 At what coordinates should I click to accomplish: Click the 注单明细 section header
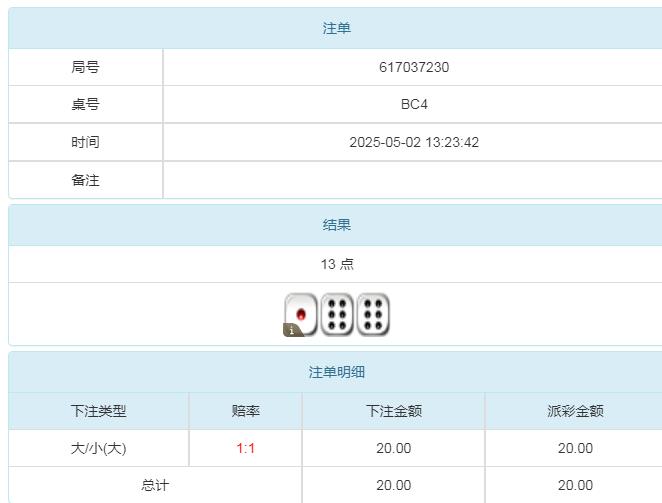[336, 372]
